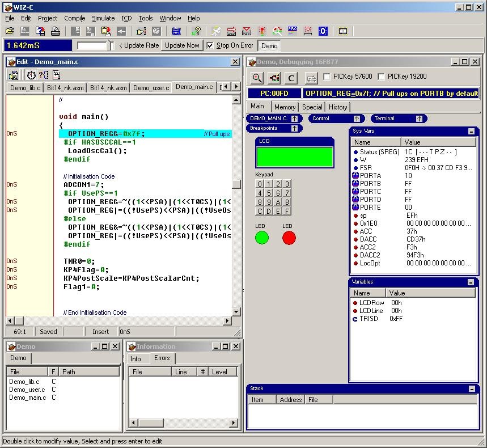Switch to the Memory tab in the debugger
The height and width of the screenshot is (448, 487).
point(285,107)
